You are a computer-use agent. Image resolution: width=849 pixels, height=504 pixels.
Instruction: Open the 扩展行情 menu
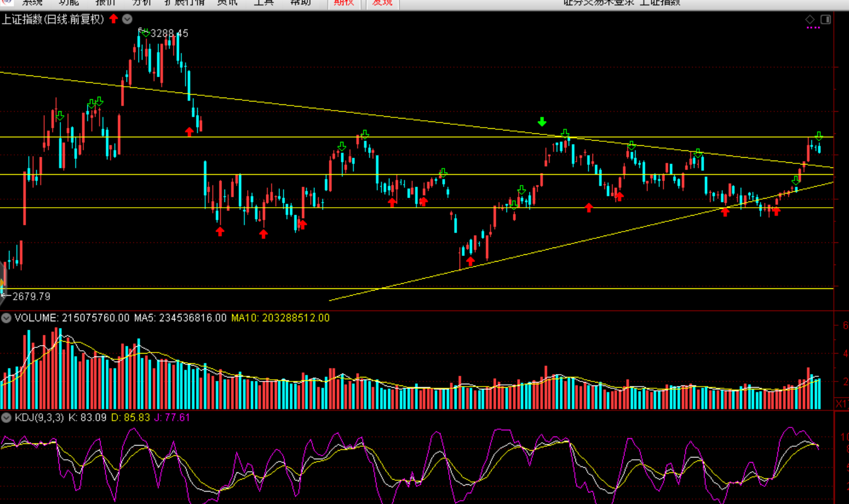click(184, 3)
